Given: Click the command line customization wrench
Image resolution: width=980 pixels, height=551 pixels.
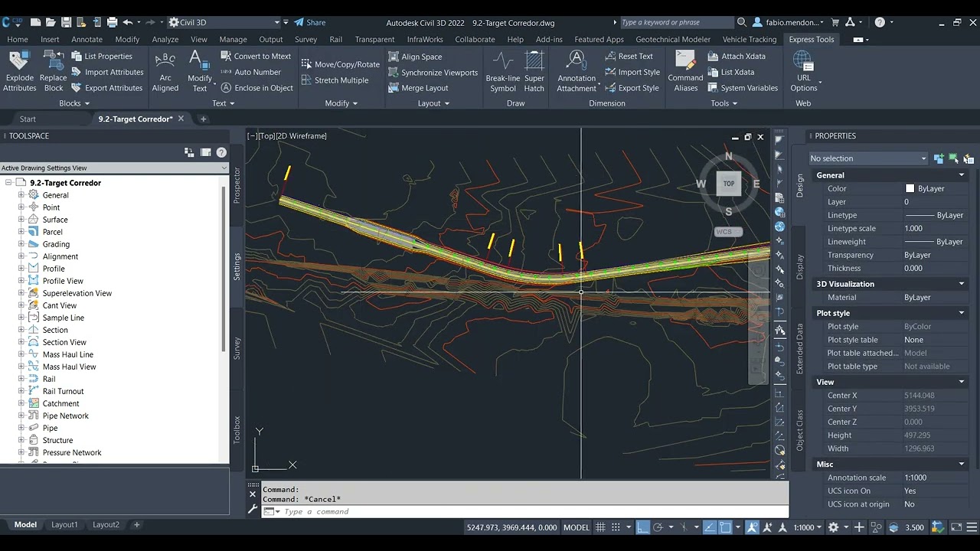Looking at the screenshot, I should click(253, 510).
